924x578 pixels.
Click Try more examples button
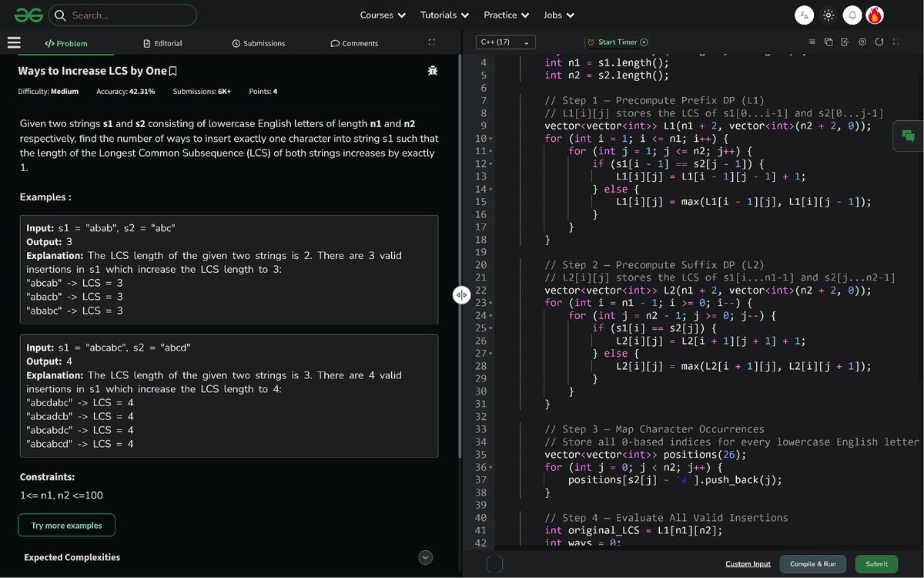(x=66, y=525)
